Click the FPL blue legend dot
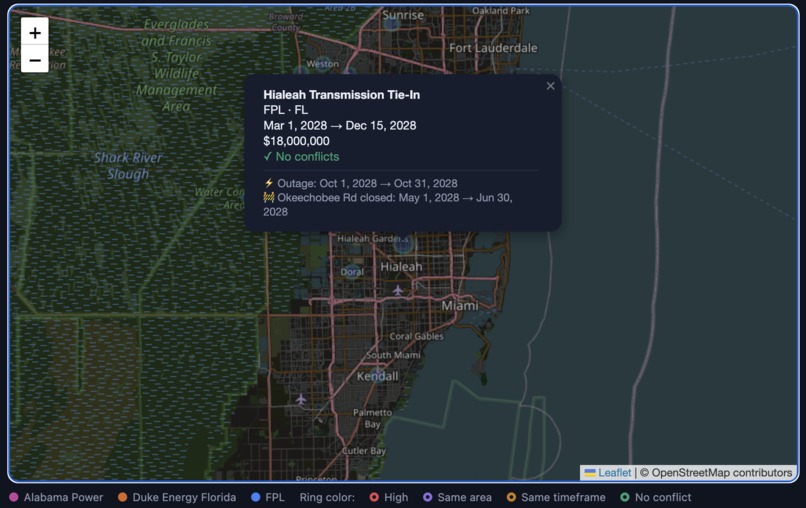 coord(255,497)
